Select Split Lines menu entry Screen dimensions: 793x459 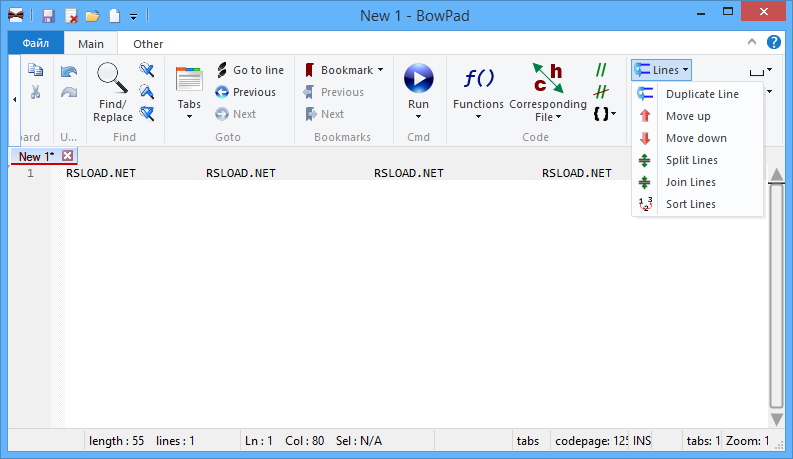click(697, 160)
